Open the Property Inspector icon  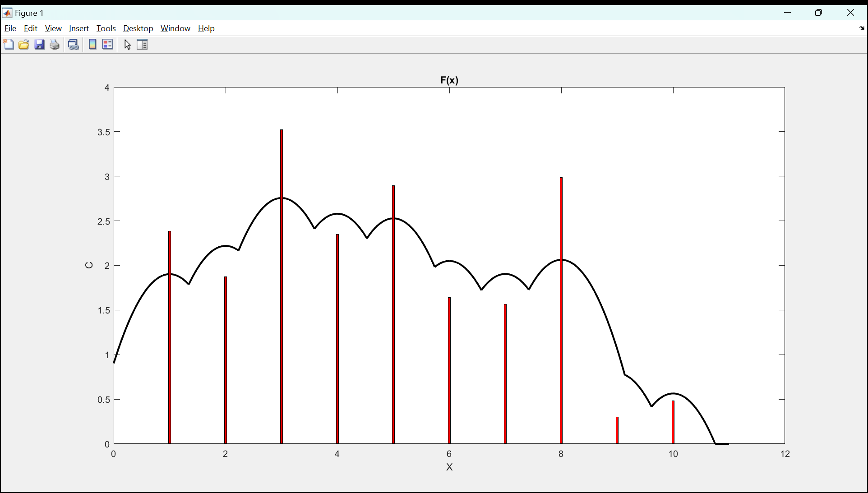pyautogui.click(x=142, y=44)
